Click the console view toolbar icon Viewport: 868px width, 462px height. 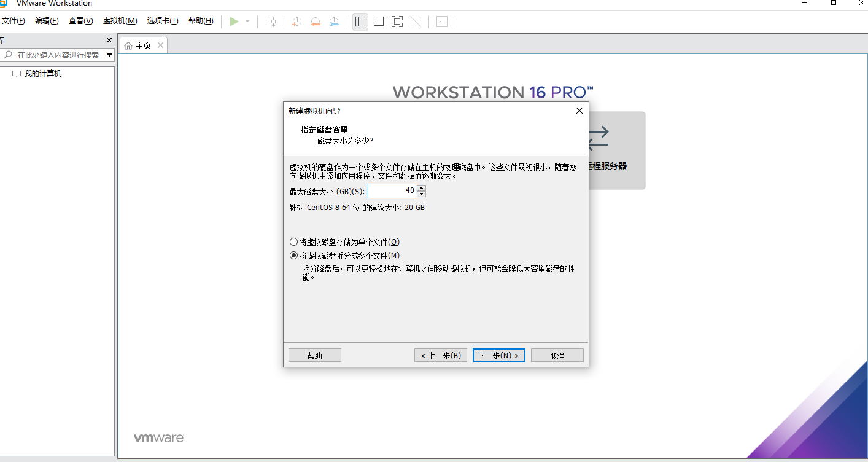pyautogui.click(x=442, y=22)
